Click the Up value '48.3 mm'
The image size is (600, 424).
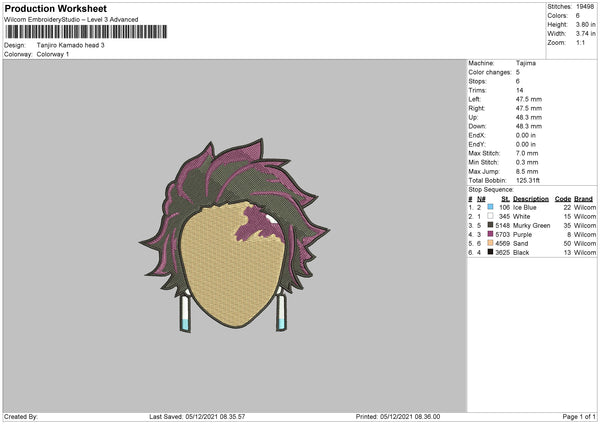[529, 117]
